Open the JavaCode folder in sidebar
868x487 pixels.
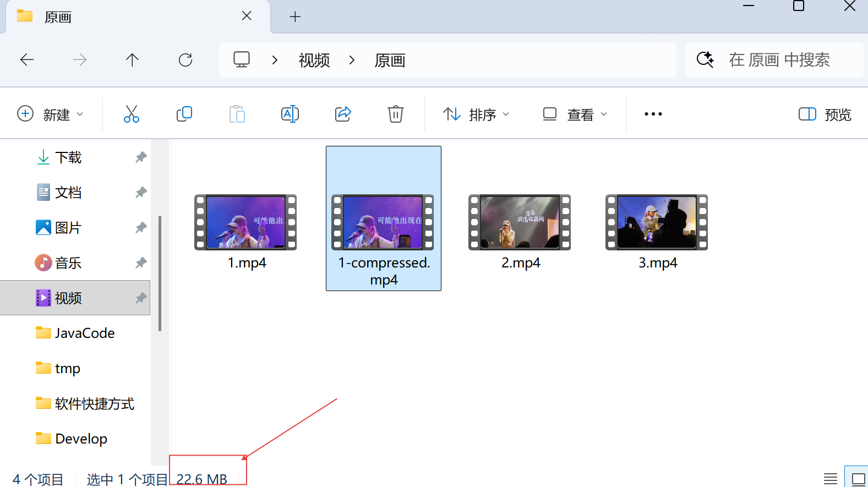(x=84, y=333)
